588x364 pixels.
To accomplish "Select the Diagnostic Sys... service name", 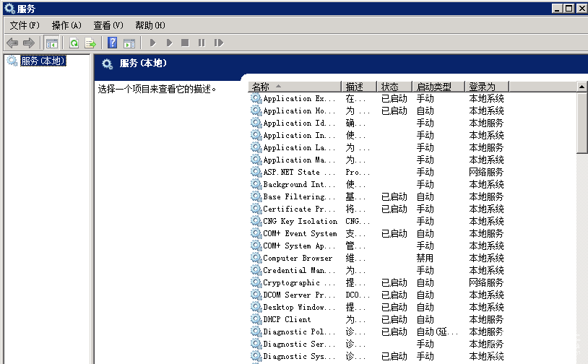I will 299,357.
